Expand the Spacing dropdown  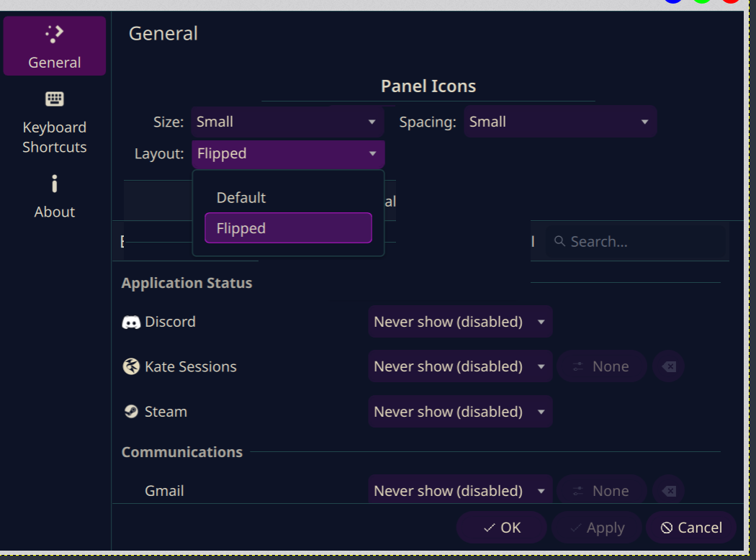point(559,122)
